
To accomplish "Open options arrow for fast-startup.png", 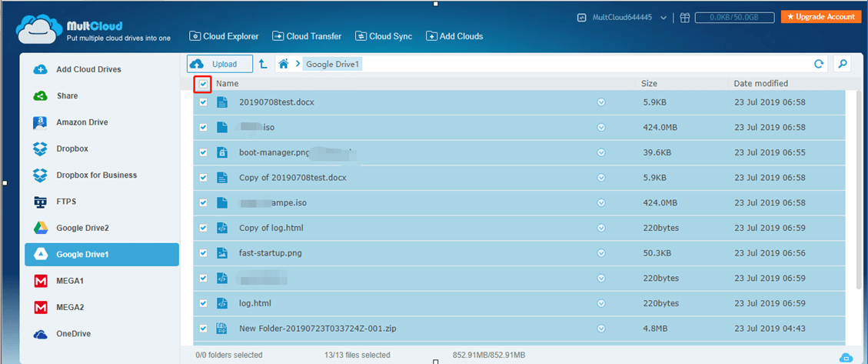I will tap(601, 252).
